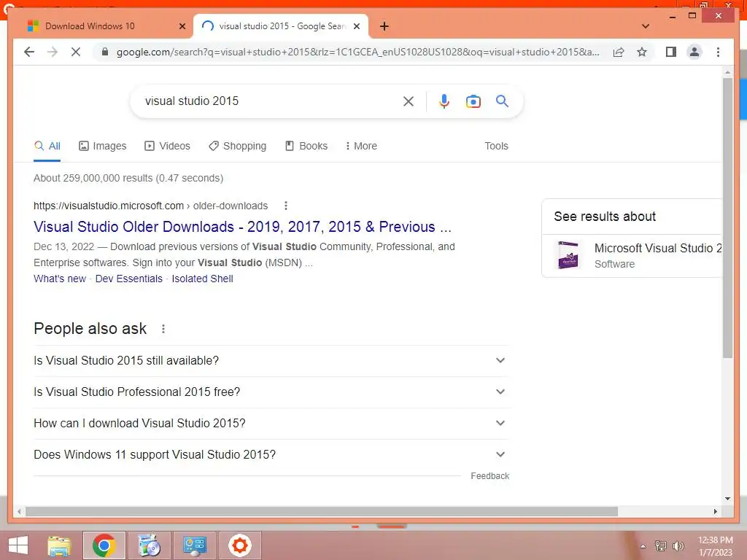
Task: Open the taskbar clock 12:38 PM
Action: 715,546
